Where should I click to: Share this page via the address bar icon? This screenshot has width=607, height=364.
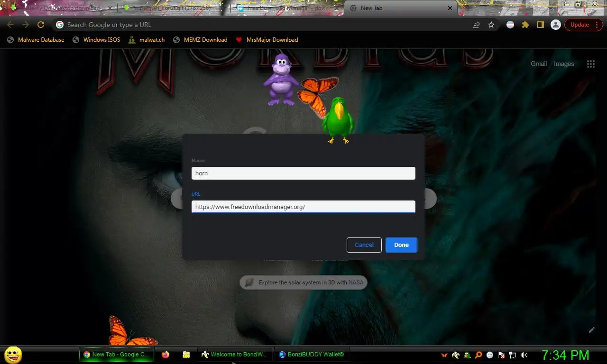click(476, 25)
